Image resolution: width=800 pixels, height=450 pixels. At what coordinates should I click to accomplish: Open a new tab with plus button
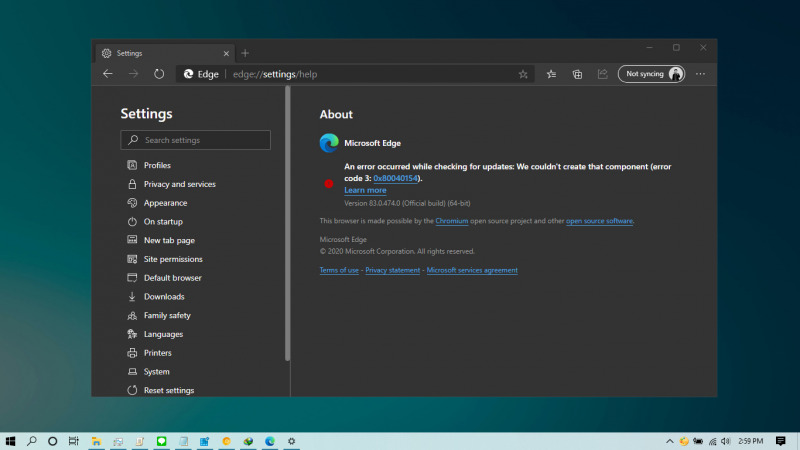[245, 53]
